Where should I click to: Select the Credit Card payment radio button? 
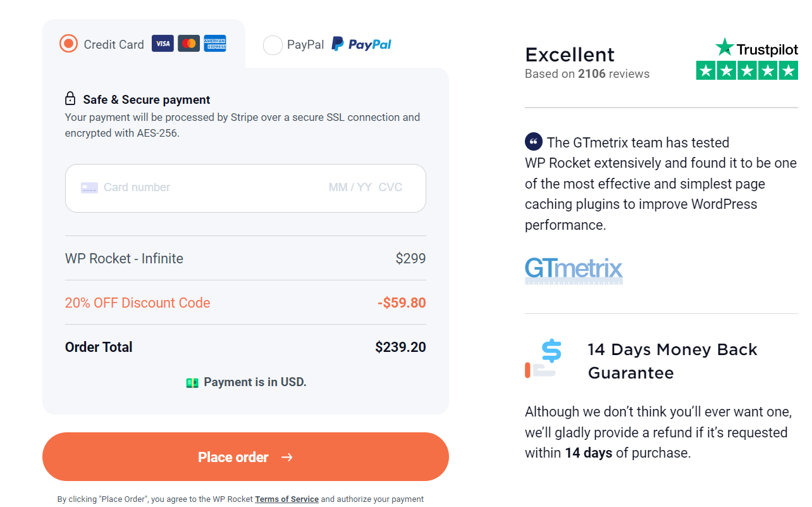pyautogui.click(x=68, y=43)
